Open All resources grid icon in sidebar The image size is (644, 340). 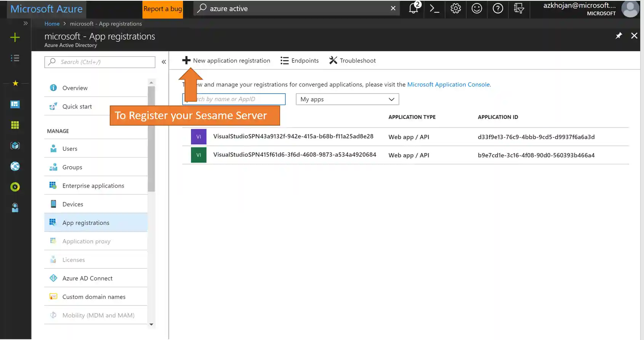click(15, 125)
